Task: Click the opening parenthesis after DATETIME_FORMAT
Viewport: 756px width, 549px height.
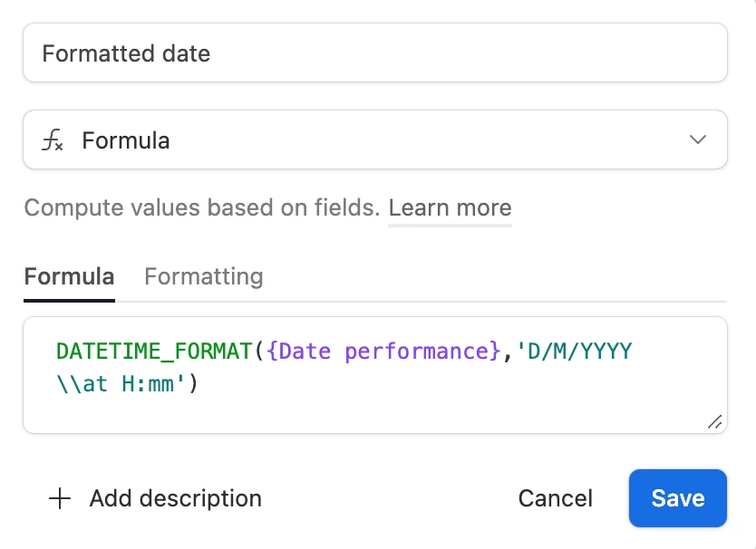Action: 258,352
